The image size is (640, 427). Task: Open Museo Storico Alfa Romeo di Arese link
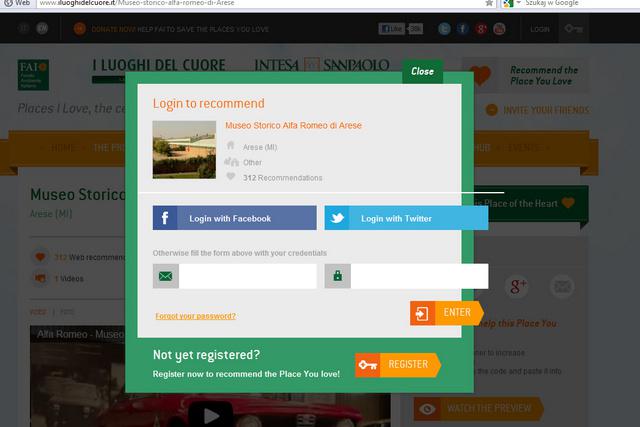point(293,125)
